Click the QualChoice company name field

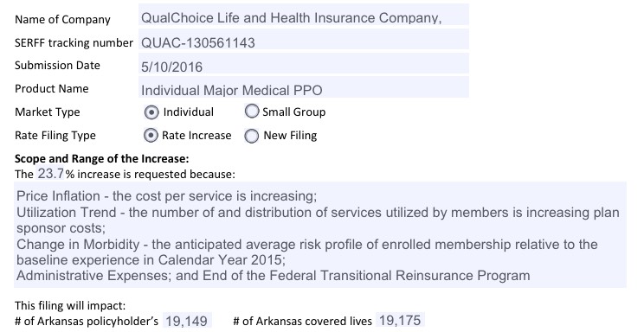pyautogui.click(x=304, y=15)
